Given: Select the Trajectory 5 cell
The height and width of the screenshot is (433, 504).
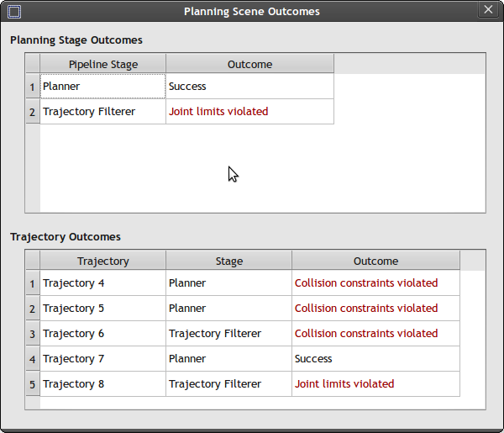Looking at the screenshot, I should tap(102, 309).
